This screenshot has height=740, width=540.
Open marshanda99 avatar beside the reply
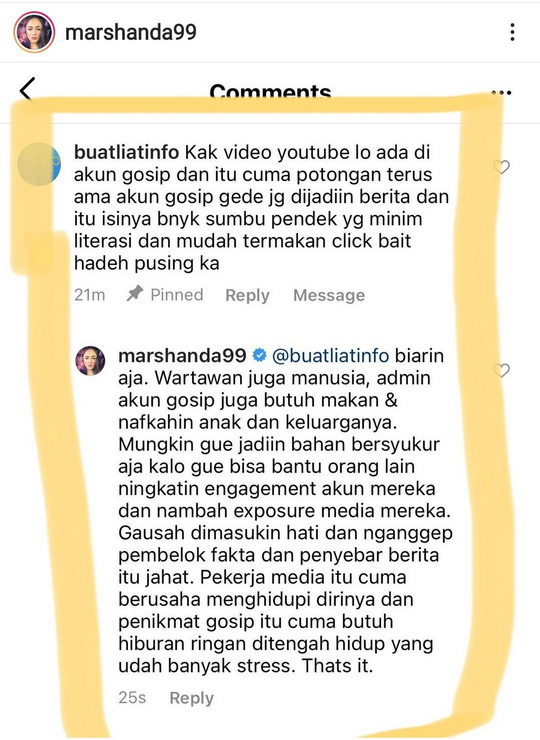tap(90, 361)
